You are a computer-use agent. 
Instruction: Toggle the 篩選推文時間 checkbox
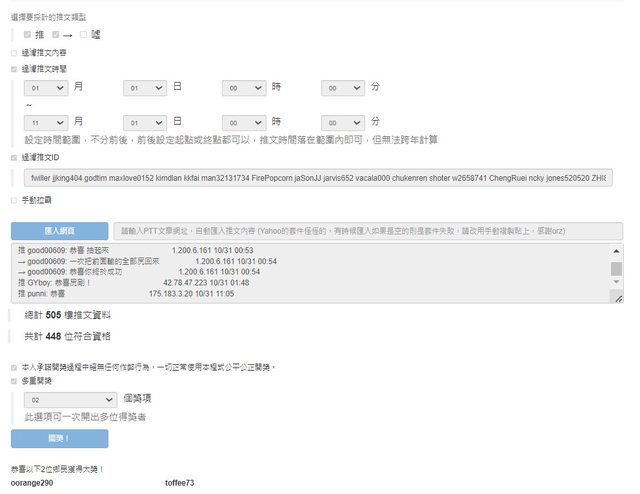click(14, 69)
